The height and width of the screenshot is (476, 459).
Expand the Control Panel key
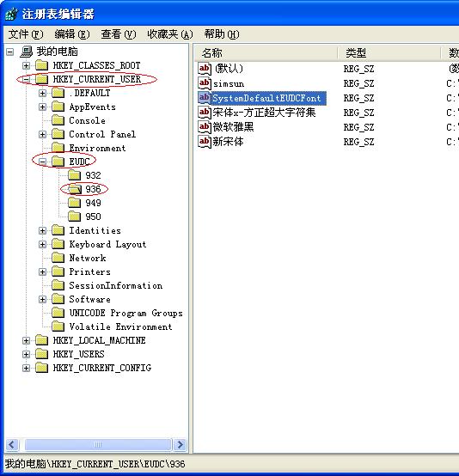coord(42,134)
